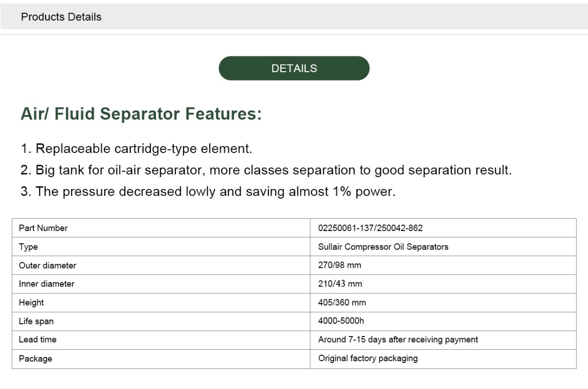Select the Inner diameter label cell
The width and height of the screenshot is (588, 389).
[x=161, y=284]
